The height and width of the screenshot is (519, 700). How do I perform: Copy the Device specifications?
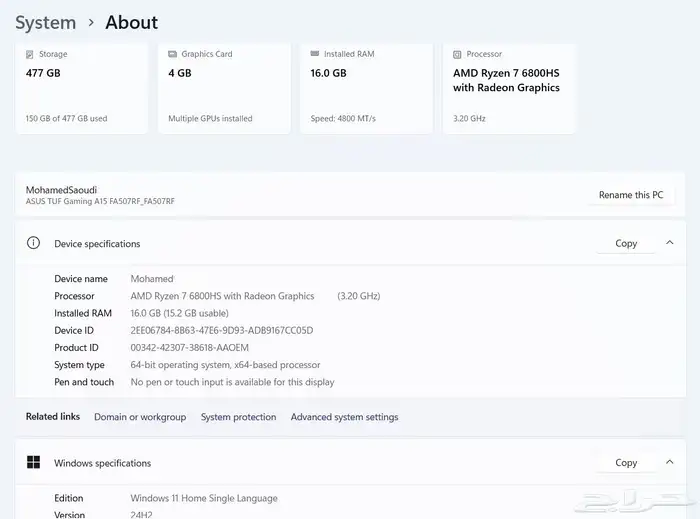(x=626, y=243)
